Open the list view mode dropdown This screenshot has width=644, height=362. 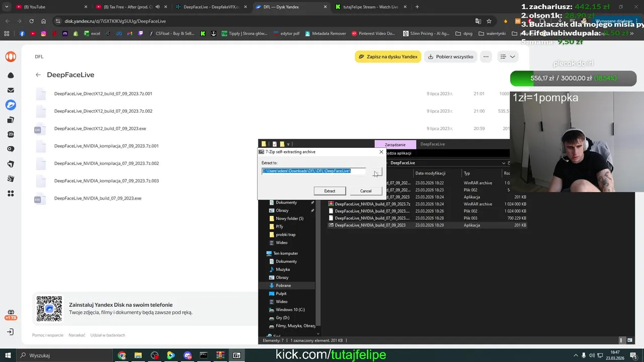507,57
